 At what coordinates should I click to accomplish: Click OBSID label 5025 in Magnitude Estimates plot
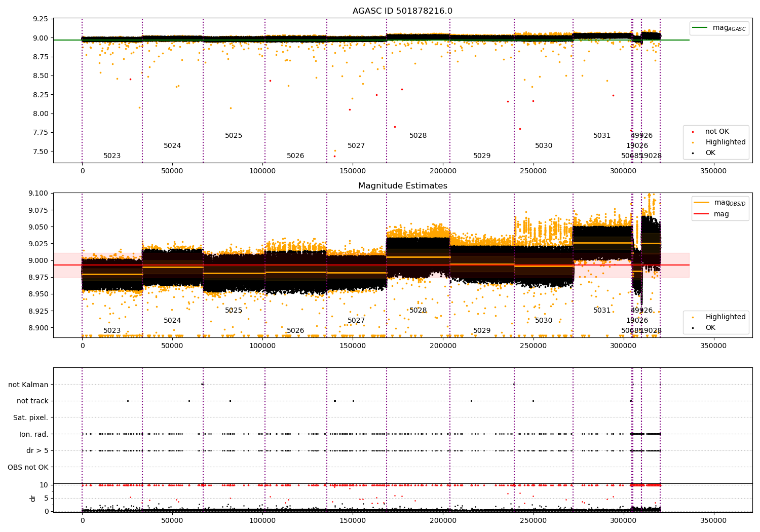[234, 311]
